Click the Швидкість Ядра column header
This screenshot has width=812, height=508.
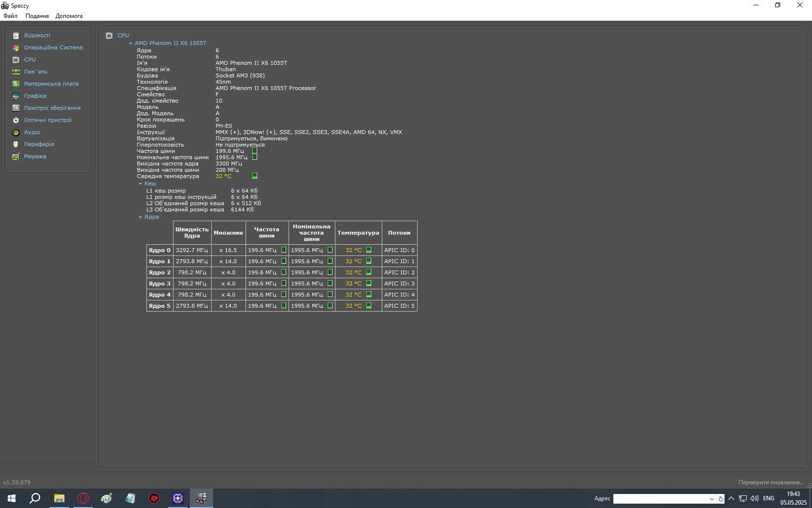(x=192, y=233)
